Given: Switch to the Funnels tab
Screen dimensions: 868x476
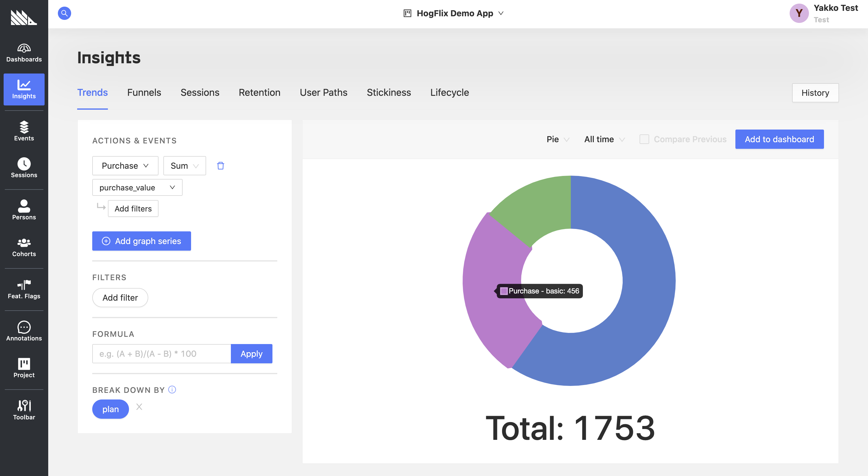Looking at the screenshot, I should (144, 92).
